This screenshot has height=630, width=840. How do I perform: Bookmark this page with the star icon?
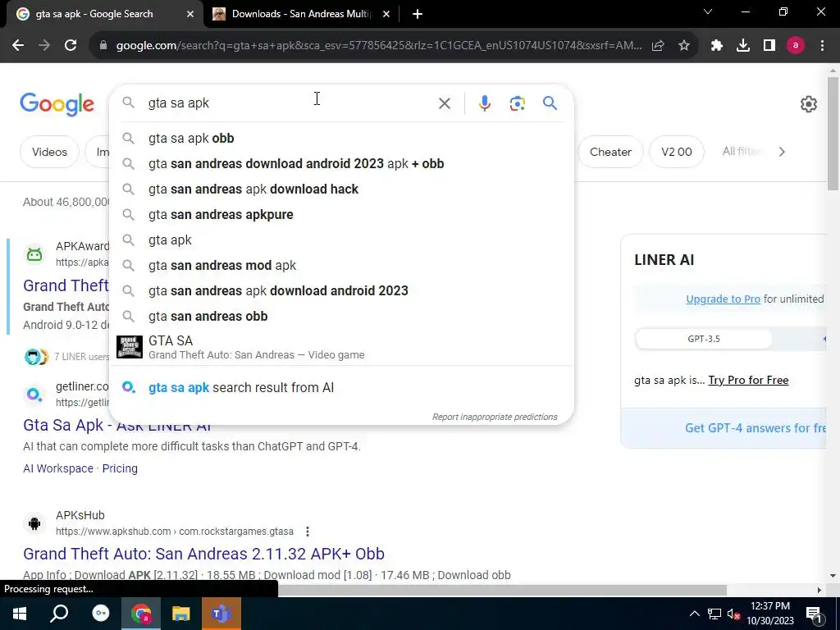684,46
